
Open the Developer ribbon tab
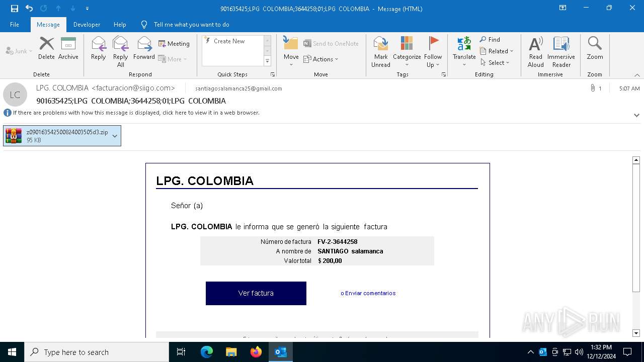87,25
